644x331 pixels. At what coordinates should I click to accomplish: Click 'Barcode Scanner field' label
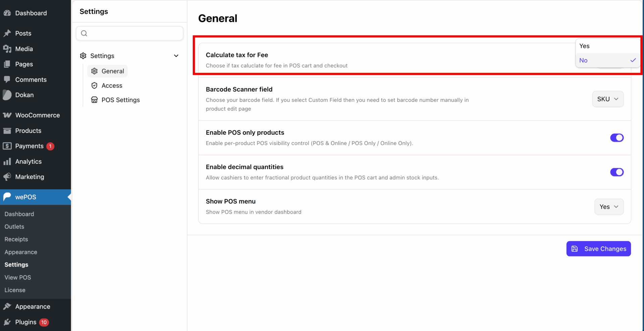(x=239, y=89)
